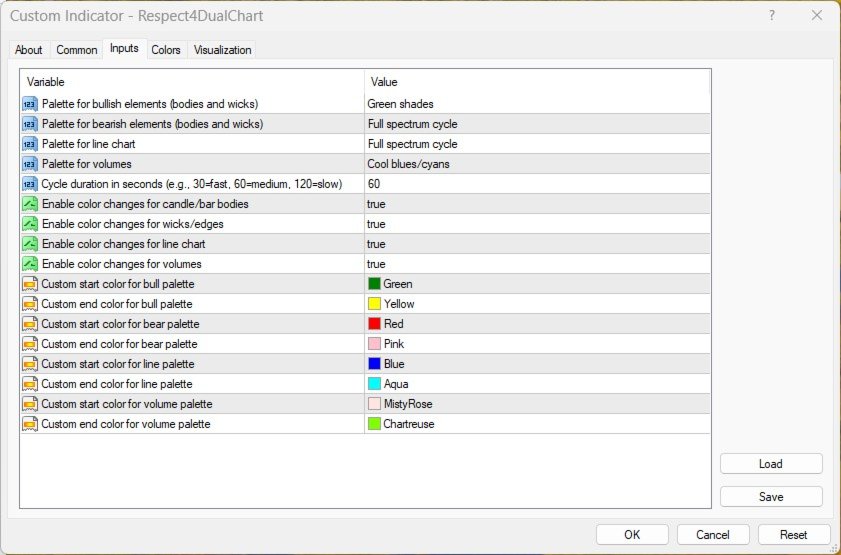The width and height of the screenshot is (841, 555).
Task: Click color icon for bear palette start color
Action: [x=30, y=324]
